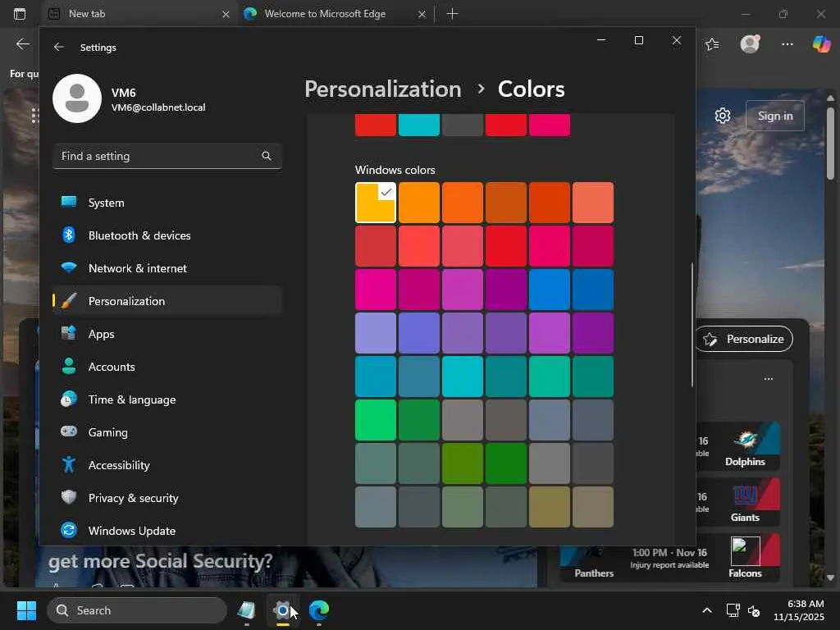Click the Microsoft Edge taskbar icon
Viewport: 840px width, 630px height.
(319, 610)
